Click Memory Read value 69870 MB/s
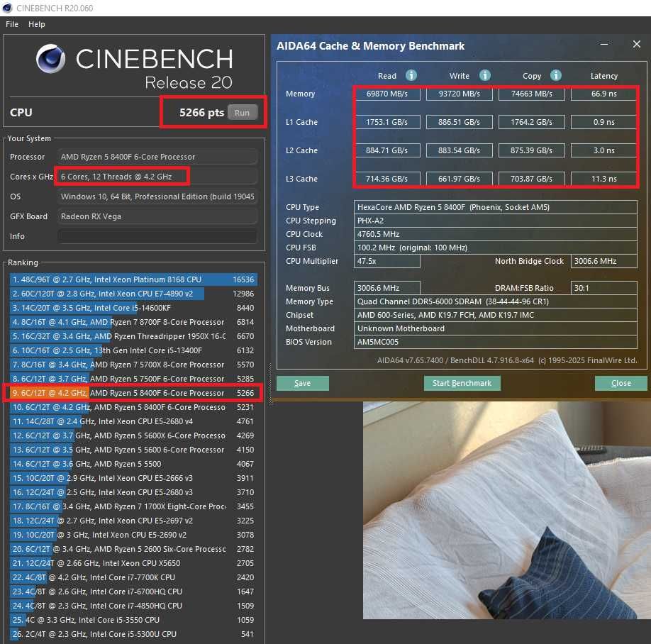 pos(387,94)
